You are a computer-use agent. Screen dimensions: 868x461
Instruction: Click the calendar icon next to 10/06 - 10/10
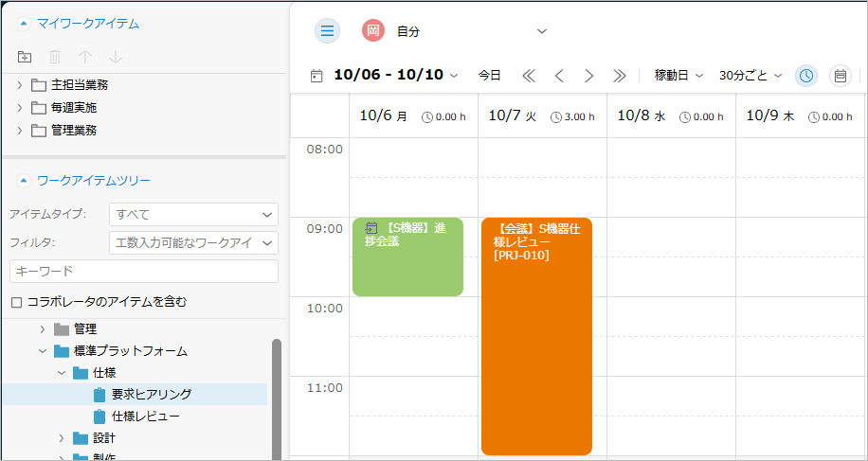pyautogui.click(x=316, y=75)
